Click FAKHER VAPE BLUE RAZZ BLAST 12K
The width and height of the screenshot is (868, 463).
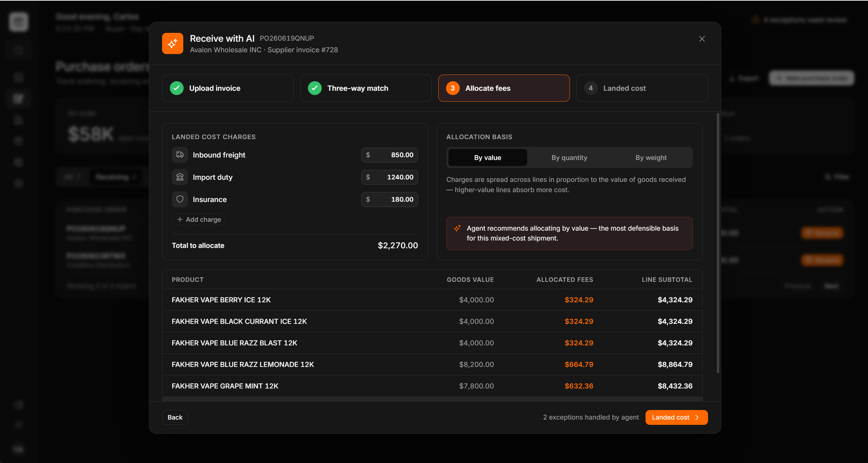432,343
